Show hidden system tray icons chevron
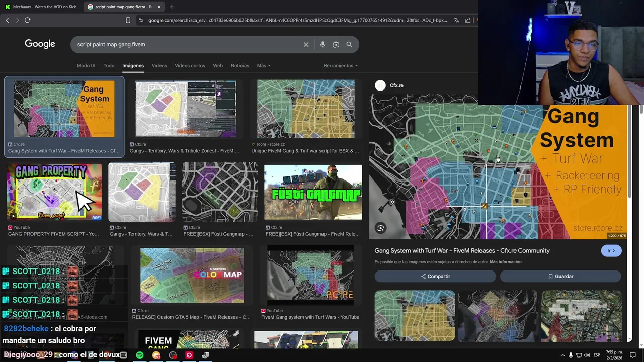The image size is (644, 362). tap(562, 355)
